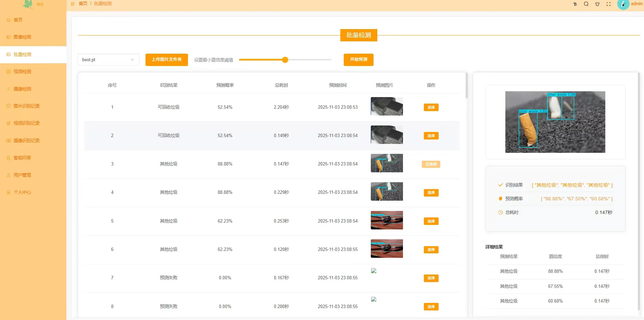644x320 pixels.
Task: Change font size with the Tt icon
Action: click(x=576, y=4)
